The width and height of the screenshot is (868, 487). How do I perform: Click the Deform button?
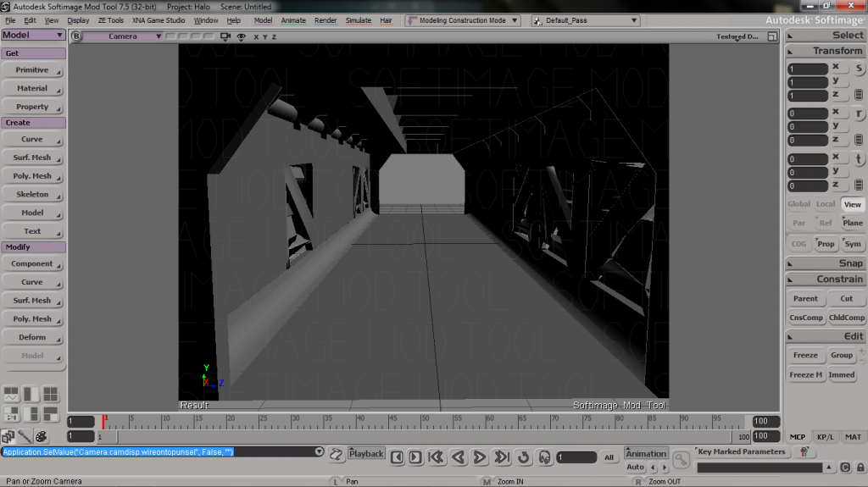(32, 337)
